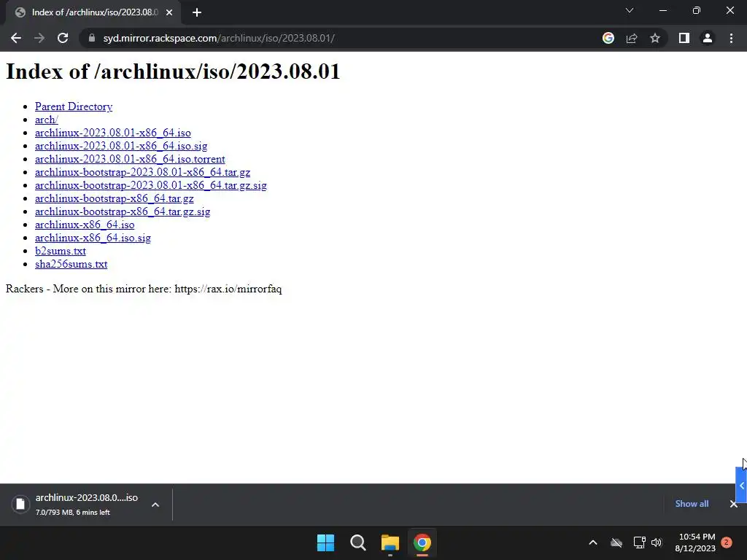Screen dimensions: 747x560
Task: Click the Chrome taskbar icon
Action: click(x=422, y=542)
